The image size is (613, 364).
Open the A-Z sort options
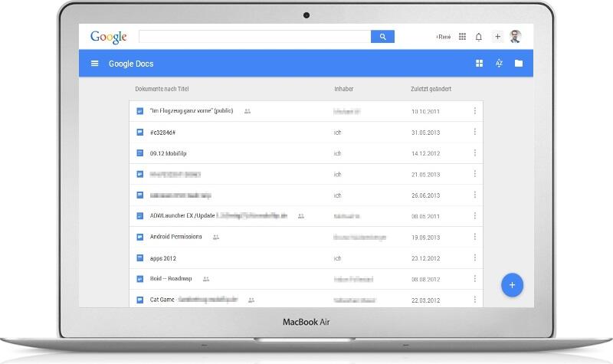coord(499,64)
